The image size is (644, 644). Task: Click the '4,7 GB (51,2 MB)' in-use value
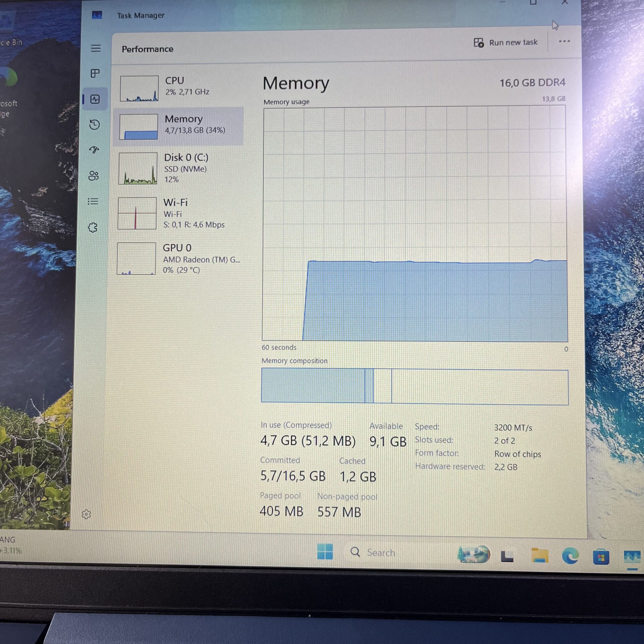(x=308, y=441)
